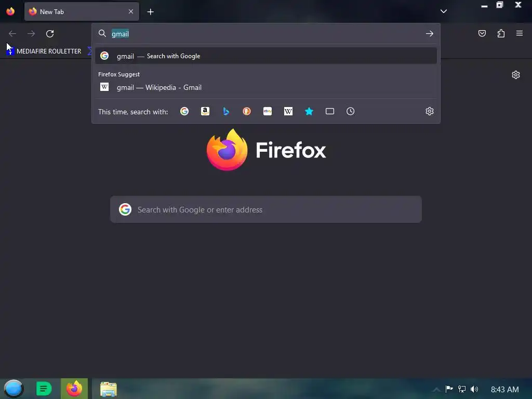Click the gmail text in the address bar

120,34
